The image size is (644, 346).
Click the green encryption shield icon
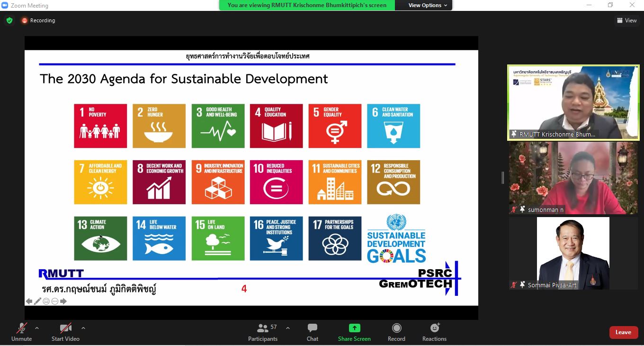[x=9, y=20]
